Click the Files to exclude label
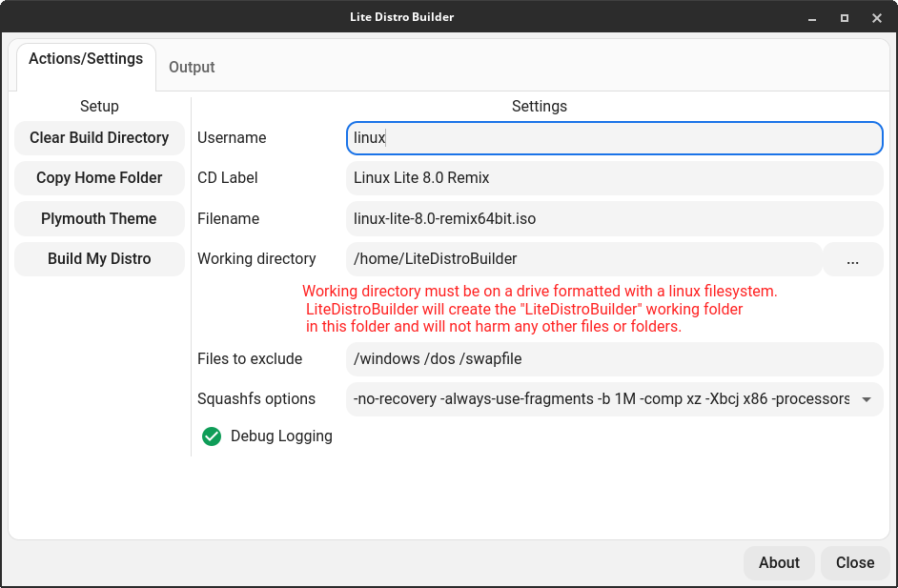Image resolution: width=898 pixels, height=588 pixels. pyautogui.click(x=250, y=359)
